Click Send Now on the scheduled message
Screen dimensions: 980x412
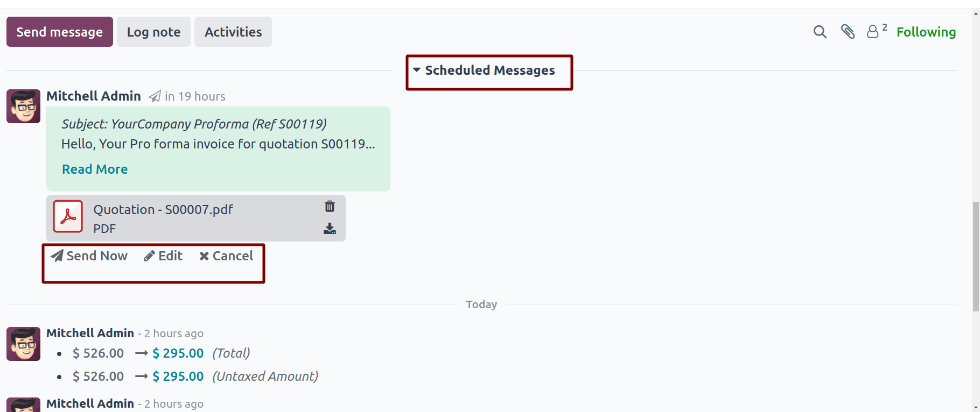89,256
